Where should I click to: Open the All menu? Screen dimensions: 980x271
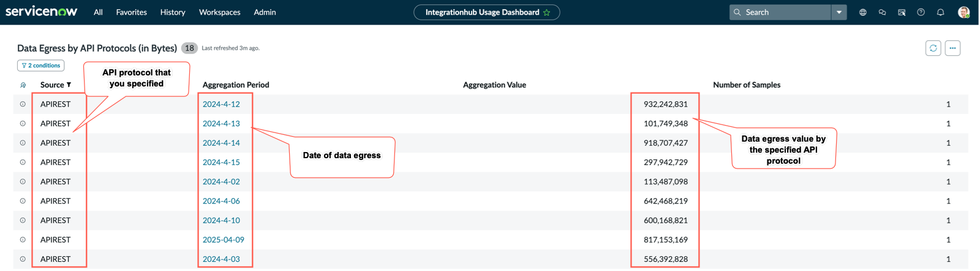point(98,12)
